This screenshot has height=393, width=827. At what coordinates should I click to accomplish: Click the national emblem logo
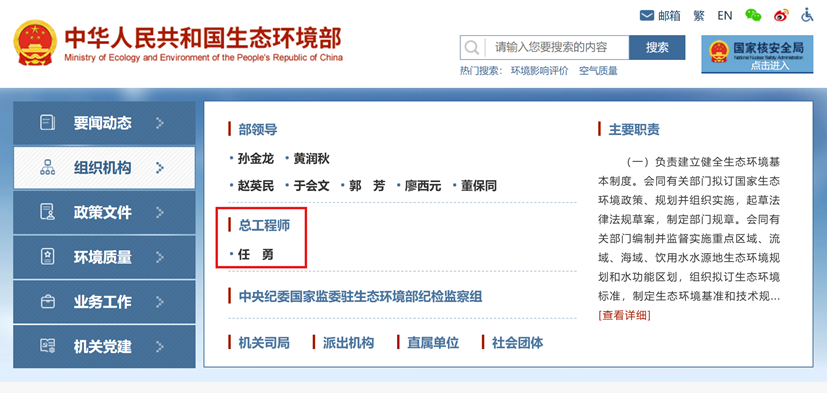pyautogui.click(x=35, y=43)
